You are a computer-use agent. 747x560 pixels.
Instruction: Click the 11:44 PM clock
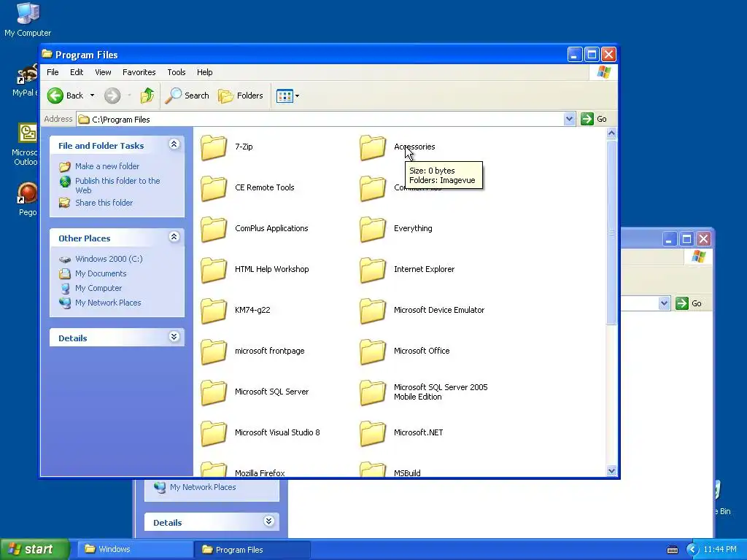(720, 550)
